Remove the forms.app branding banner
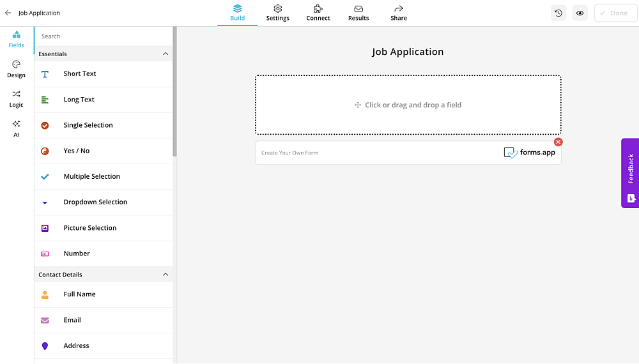Viewport: 639px width, 364px height. [x=558, y=142]
